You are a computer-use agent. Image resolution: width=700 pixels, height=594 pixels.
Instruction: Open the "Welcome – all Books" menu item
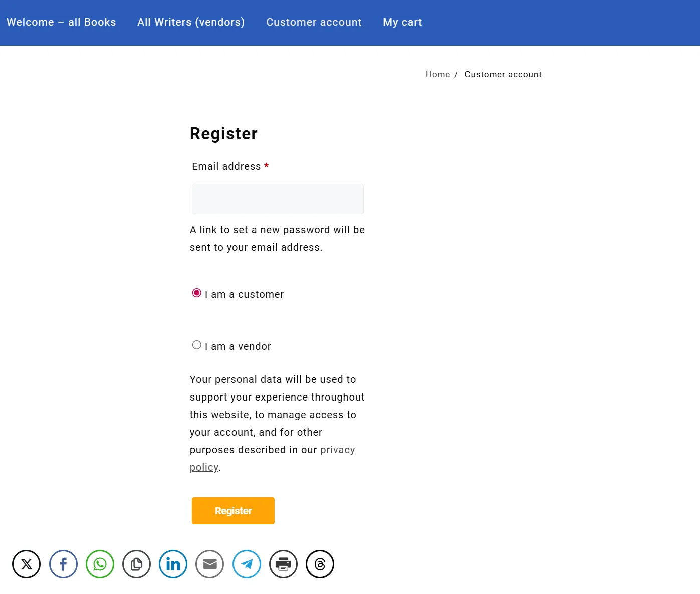click(61, 22)
